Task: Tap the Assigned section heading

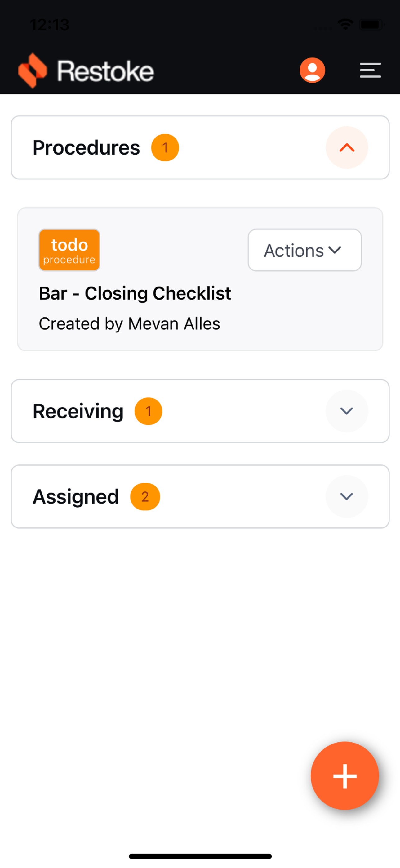Action: tap(76, 497)
